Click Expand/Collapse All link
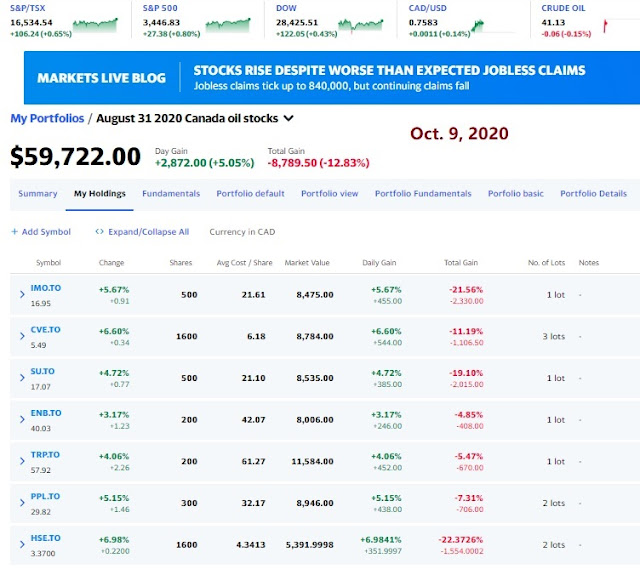Image resolution: width=640 pixels, height=575 pixels. (x=149, y=232)
